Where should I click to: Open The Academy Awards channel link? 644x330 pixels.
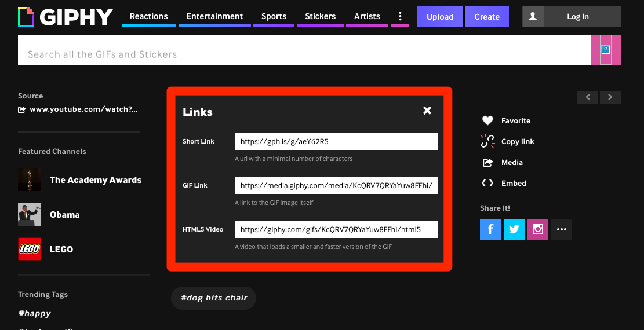tap(95, 180)
